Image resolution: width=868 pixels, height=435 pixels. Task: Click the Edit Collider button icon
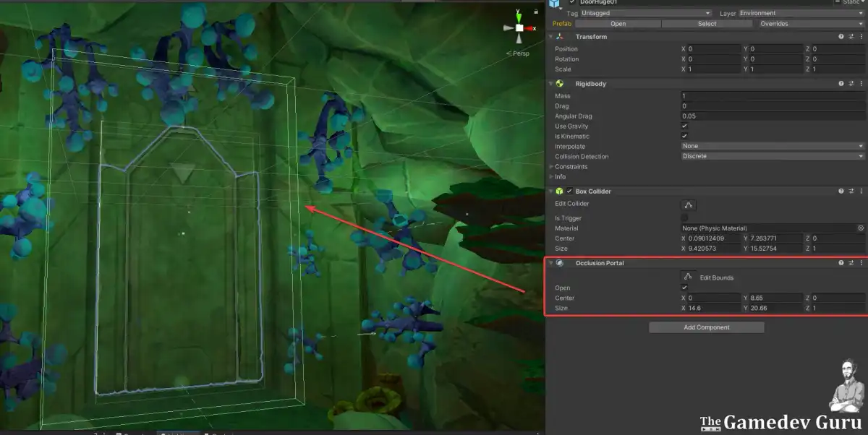tap(687, 204)
